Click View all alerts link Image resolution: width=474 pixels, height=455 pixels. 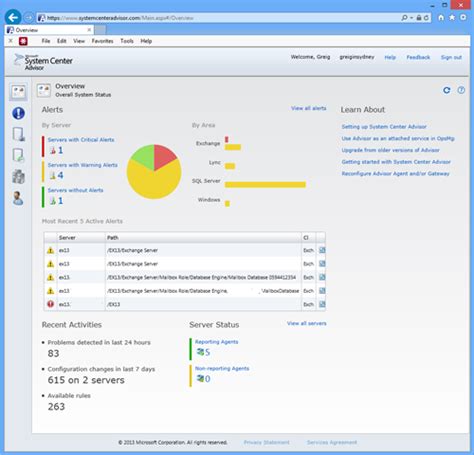coord(309,108)
